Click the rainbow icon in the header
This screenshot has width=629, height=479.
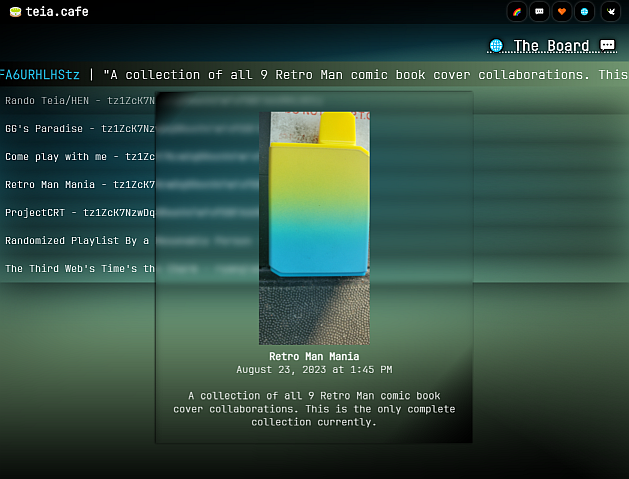click(x=517, y=12)
